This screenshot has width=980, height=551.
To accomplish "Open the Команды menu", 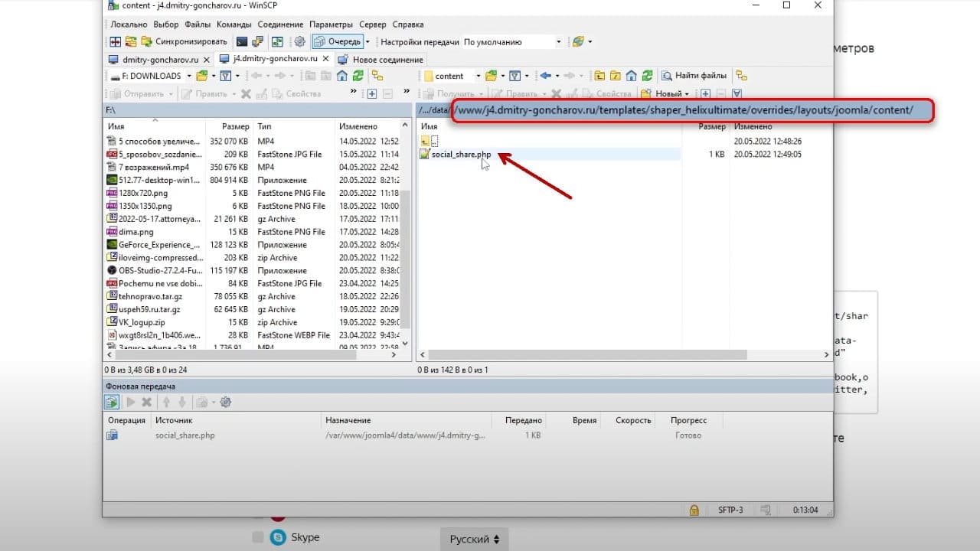I will (234, 24).
